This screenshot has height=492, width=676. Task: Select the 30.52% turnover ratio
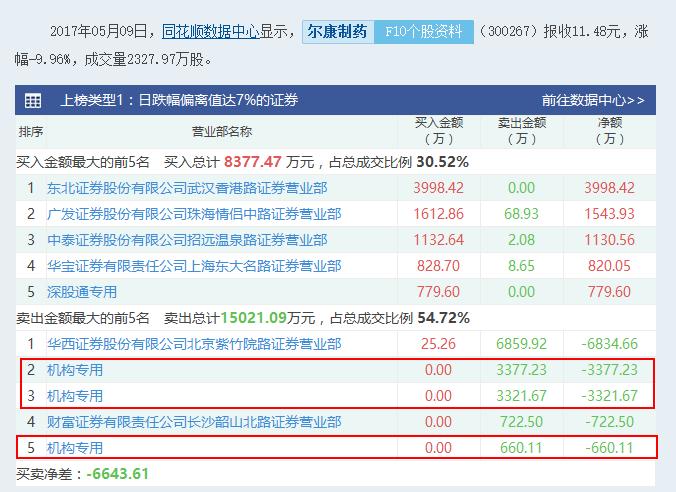(x=442, y=162)
